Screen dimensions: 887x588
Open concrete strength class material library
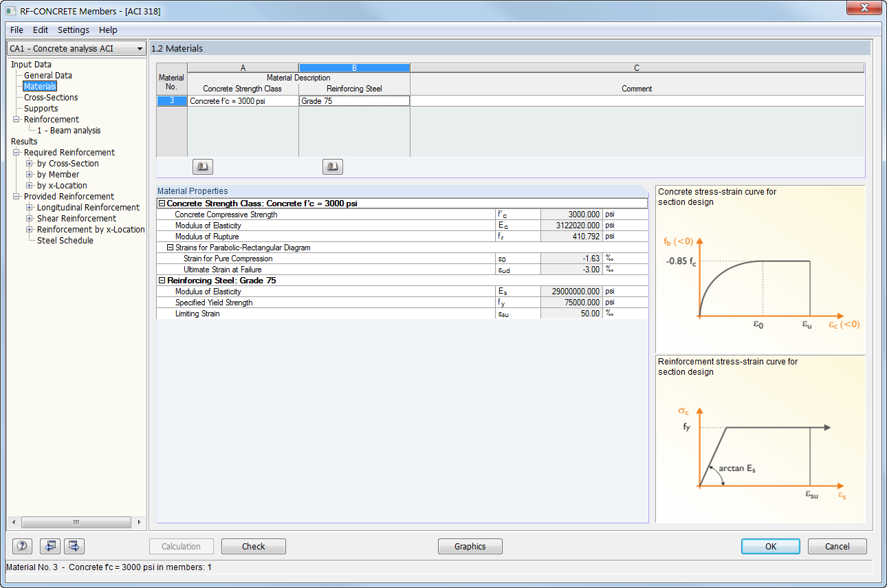click(x=202, y=166)
